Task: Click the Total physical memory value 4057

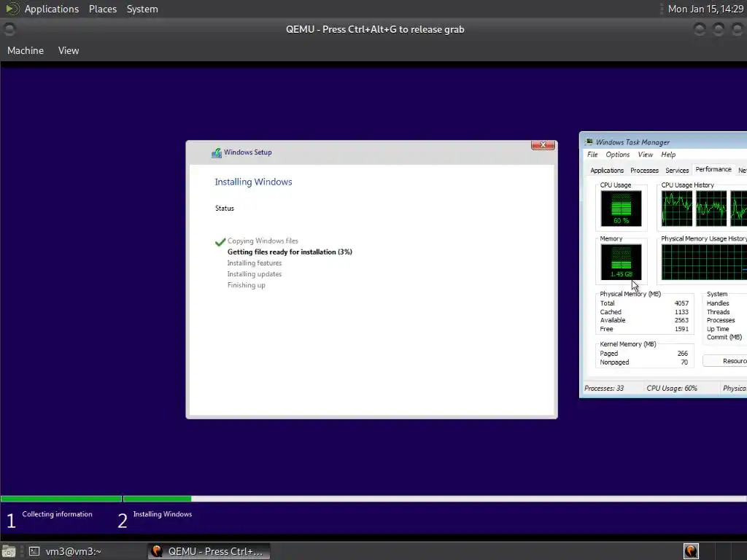Action: (681, 303)
